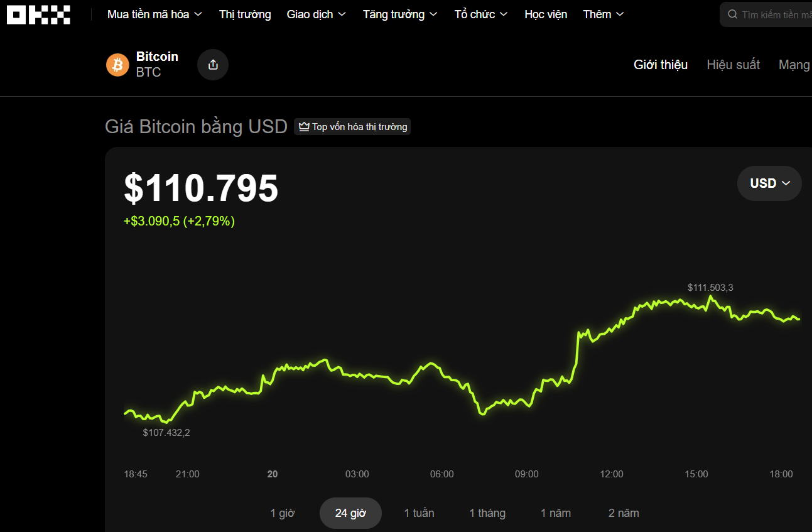Click 'Top vốn hóa thị trường' badge
This screenshot has height=532, width=812.
point(352,126)
